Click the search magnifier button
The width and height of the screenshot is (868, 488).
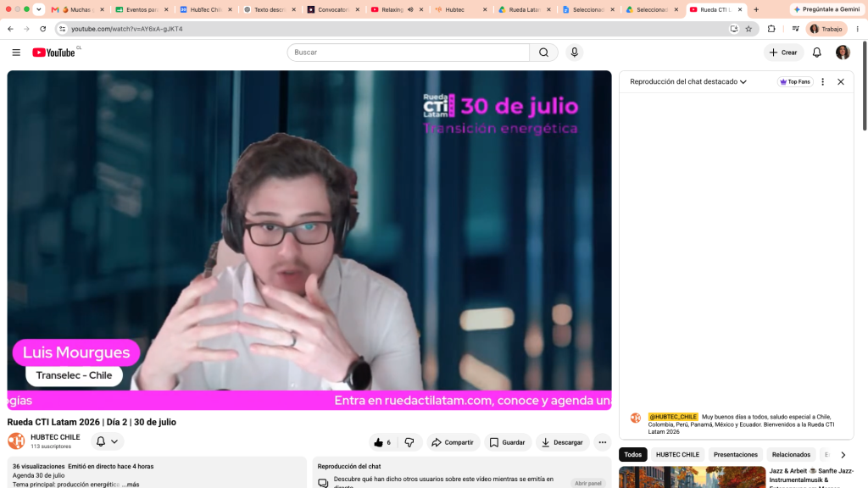(x=543, y=53)
